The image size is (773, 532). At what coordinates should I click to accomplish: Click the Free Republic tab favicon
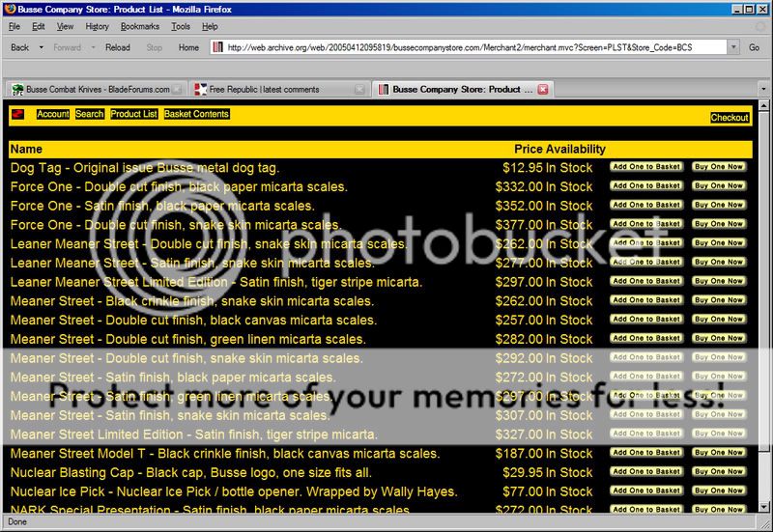(x=200, y=90)
